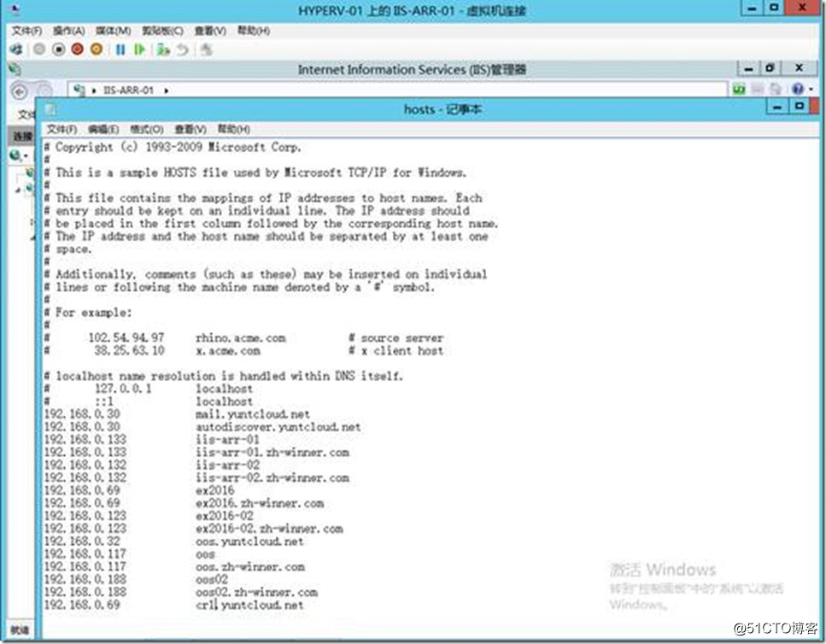This screenshot has width=826, height=644.
Task: Click text 'oos.zh-winner.com'
Action: [x=250, y=567]
